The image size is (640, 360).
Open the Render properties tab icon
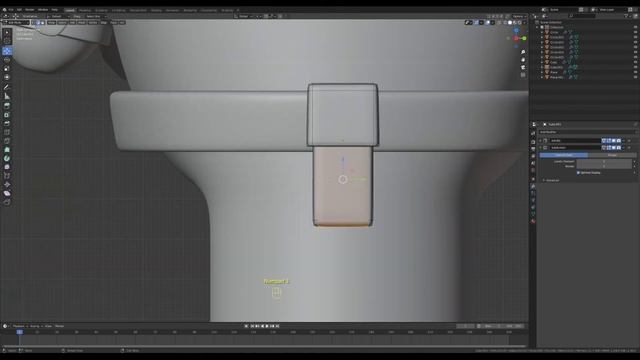[533, 141]
